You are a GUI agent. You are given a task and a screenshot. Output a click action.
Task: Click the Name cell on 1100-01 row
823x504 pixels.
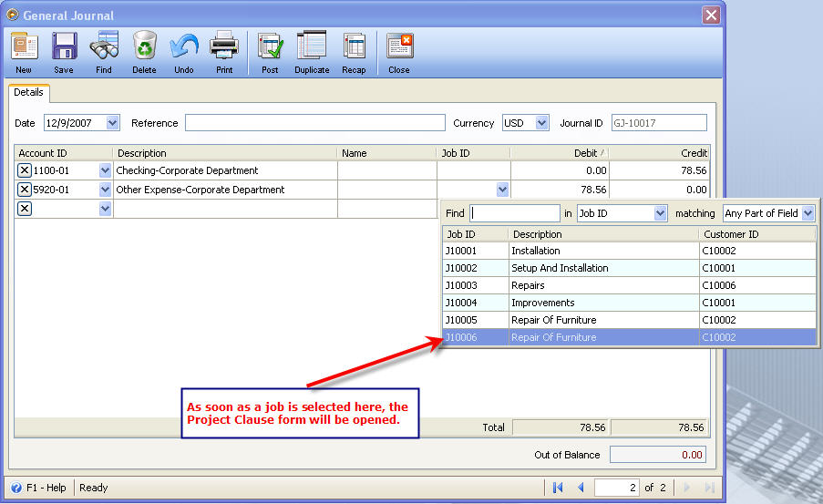pos(387,170)
